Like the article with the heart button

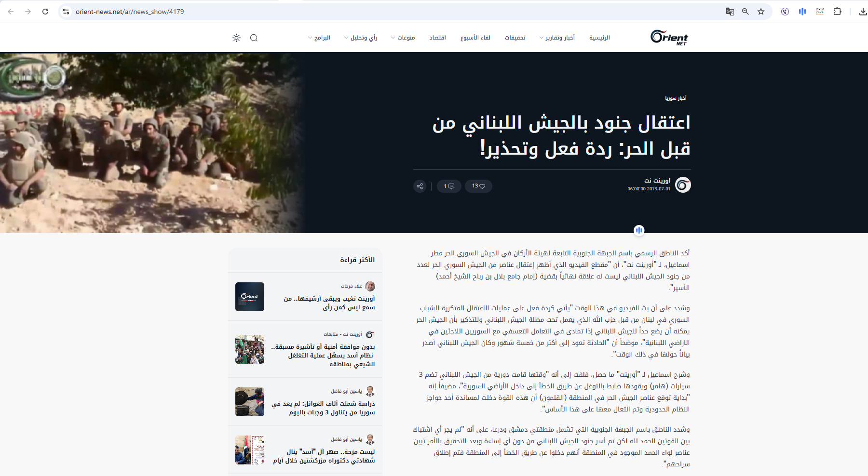click(478, 186)
